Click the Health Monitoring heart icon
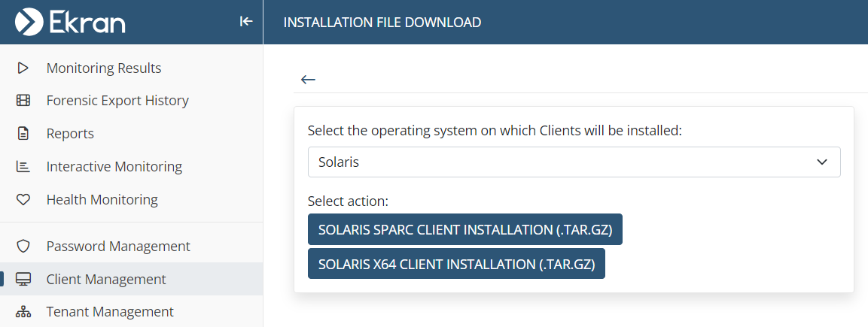 tap(23, 200)
